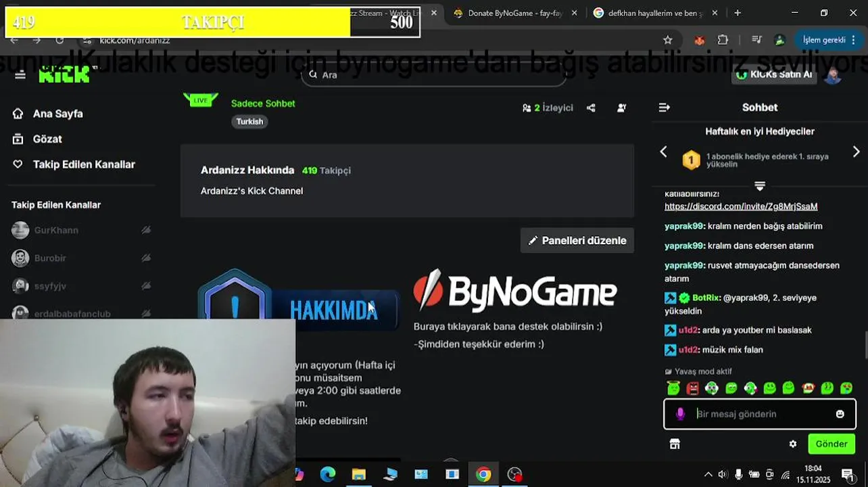The image size is (868, 487).
Task: Open the Kick hamburger sidebar menu
Action: pyautogui.click(x=20, y=74)
